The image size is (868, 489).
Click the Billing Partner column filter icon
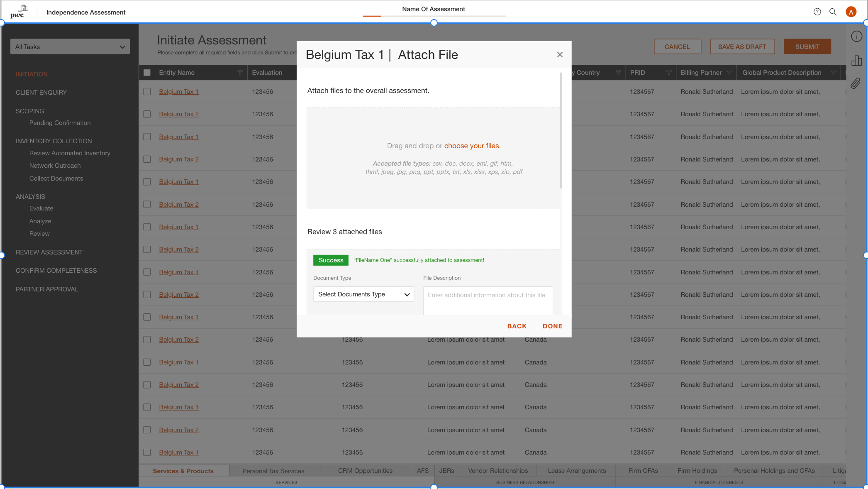729,73
